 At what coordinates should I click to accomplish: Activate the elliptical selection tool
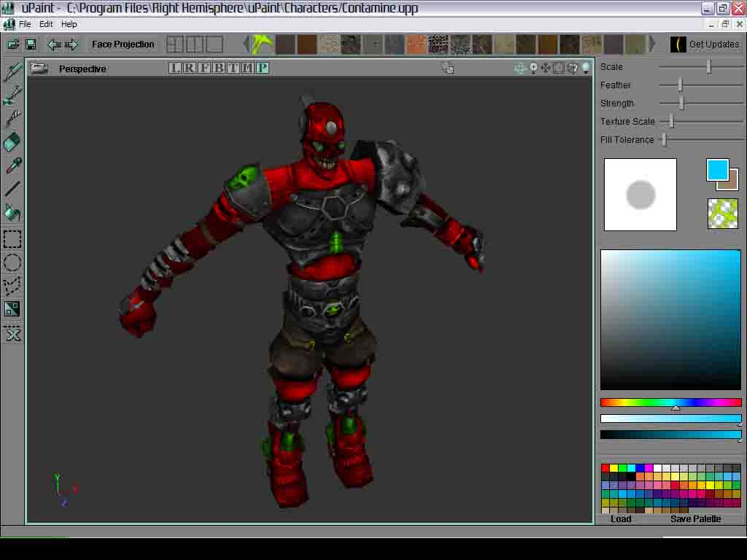[11, 262]
